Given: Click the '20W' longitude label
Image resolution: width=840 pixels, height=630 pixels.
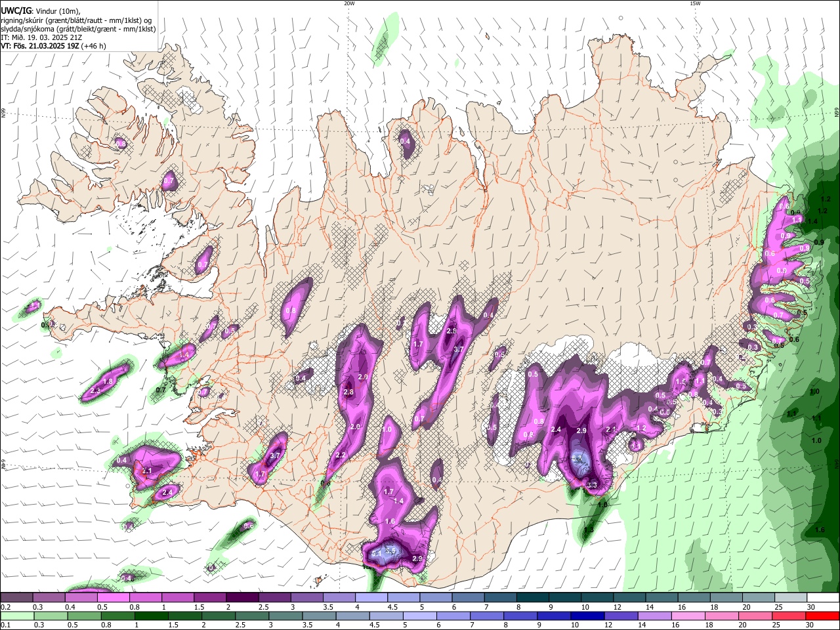Looking at the screenshot, I should click(x=349, y=3).
